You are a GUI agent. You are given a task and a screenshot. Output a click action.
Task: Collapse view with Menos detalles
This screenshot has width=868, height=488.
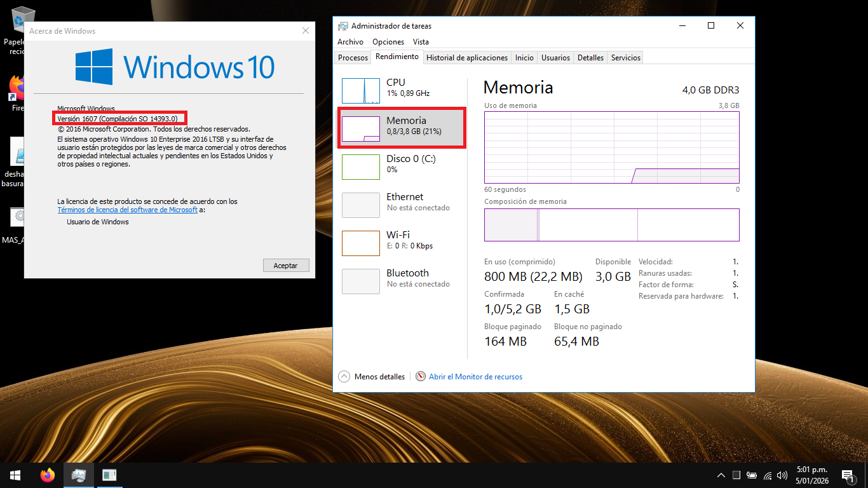click(372, 377)
